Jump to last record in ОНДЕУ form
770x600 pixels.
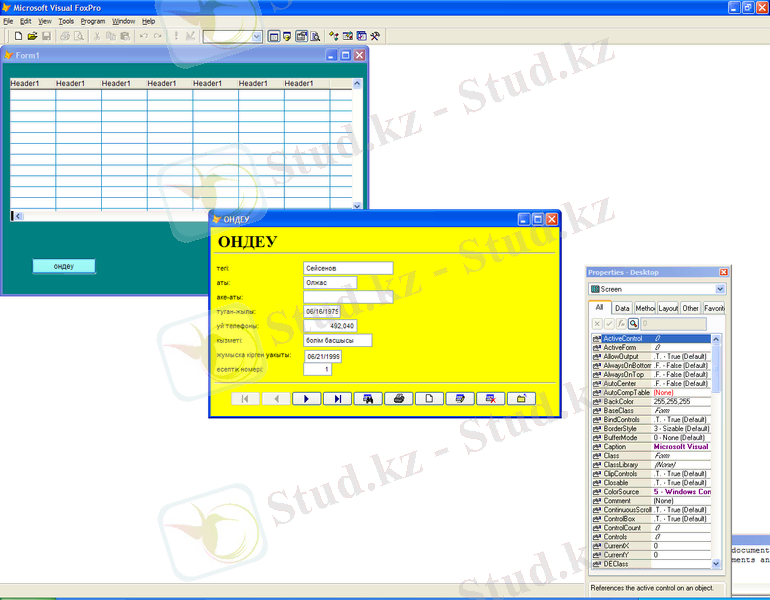(x=338, y=398)
